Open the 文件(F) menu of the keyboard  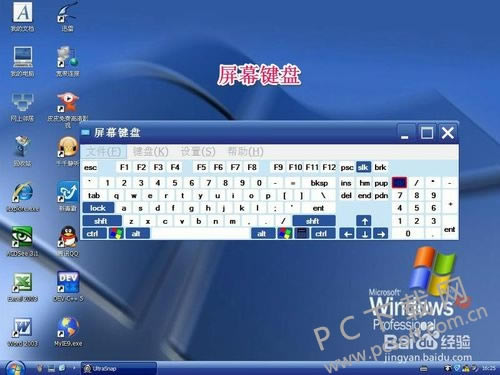(103, 152)
